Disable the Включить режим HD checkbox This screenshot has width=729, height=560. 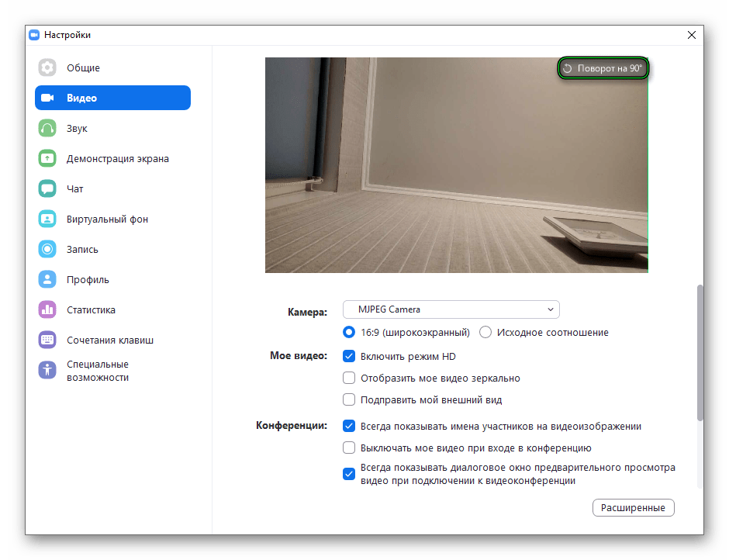(x=349, y=357)
